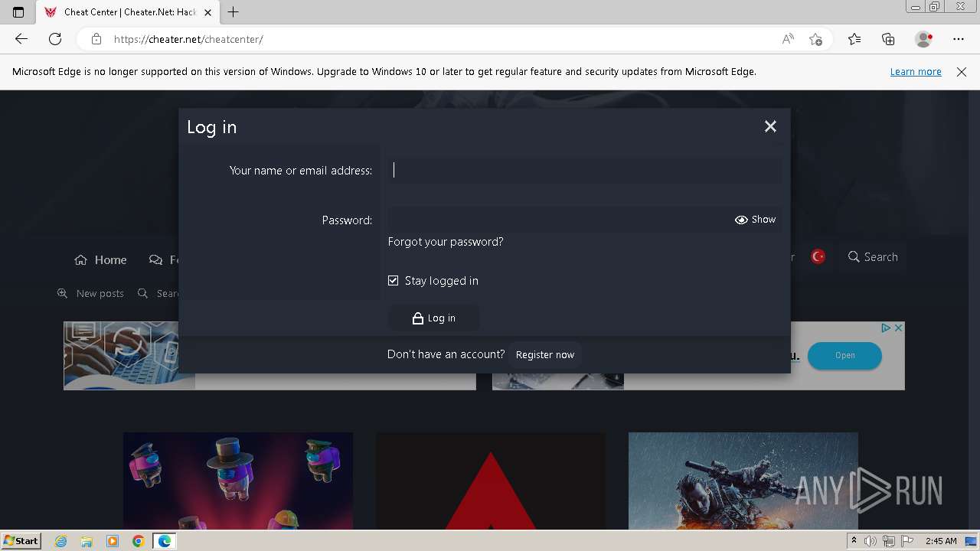This screenshot has width=980, height=551.
Task: Open volume tray icon
Action: click(871, 541)
